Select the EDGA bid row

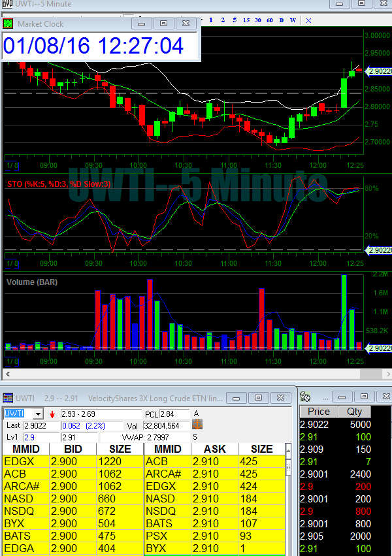(73, 548)
